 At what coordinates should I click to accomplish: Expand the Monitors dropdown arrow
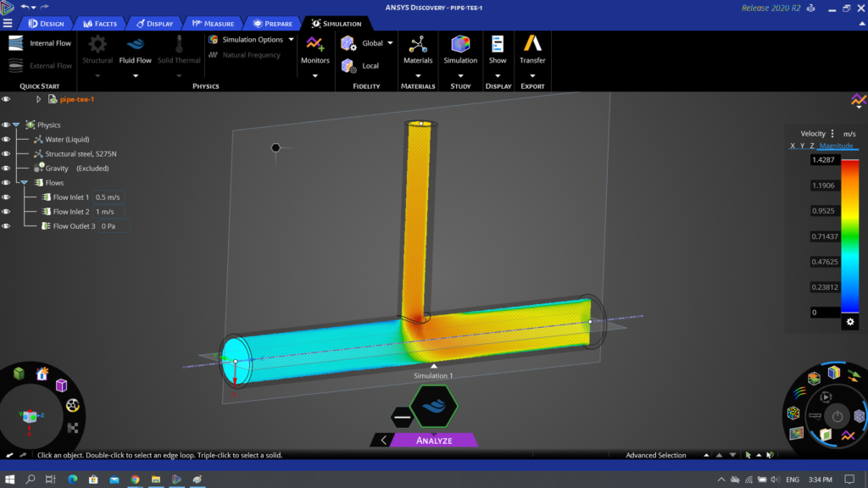315,75
